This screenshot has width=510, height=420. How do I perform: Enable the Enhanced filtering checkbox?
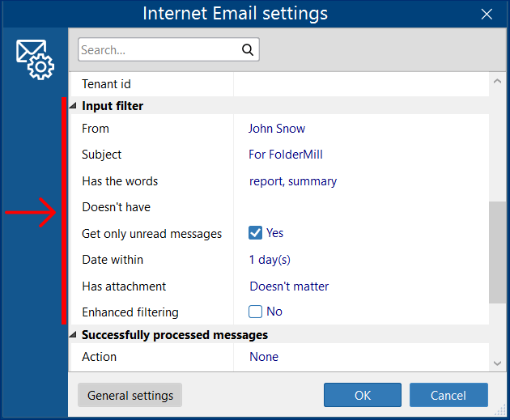[x=256, y=312]
